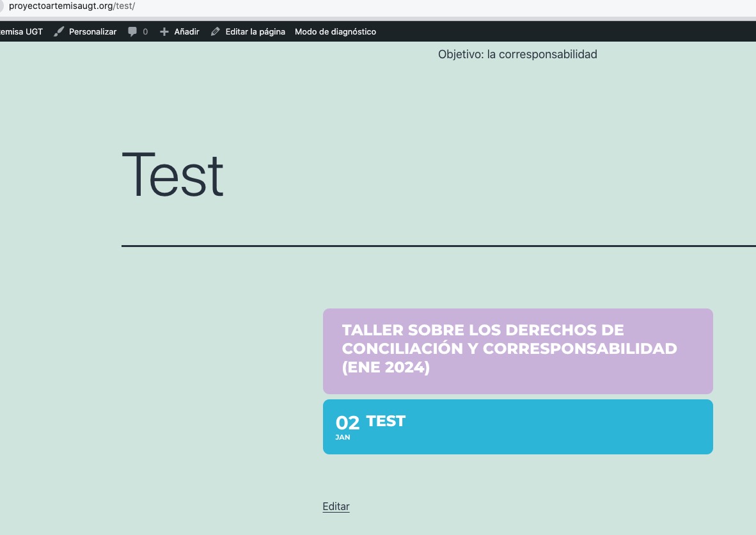Screen dimensions: 756x535
Task: Click the comment count 0
Action: tap(145, 32)
